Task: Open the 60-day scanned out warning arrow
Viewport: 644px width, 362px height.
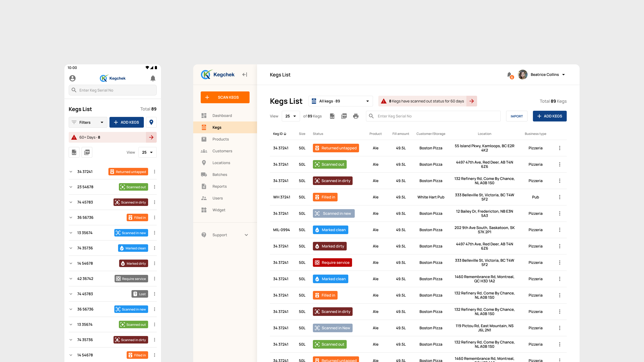Action: (x=471, y=101)
